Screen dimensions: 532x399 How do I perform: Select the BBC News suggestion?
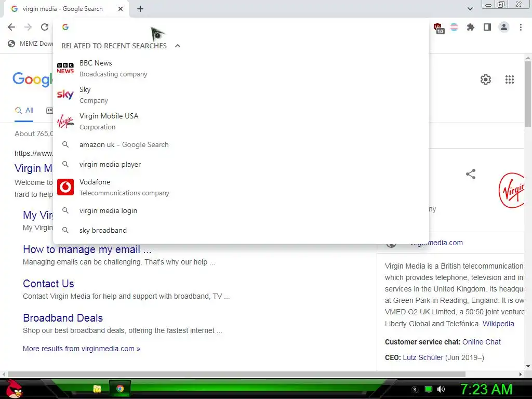(241, 69)
